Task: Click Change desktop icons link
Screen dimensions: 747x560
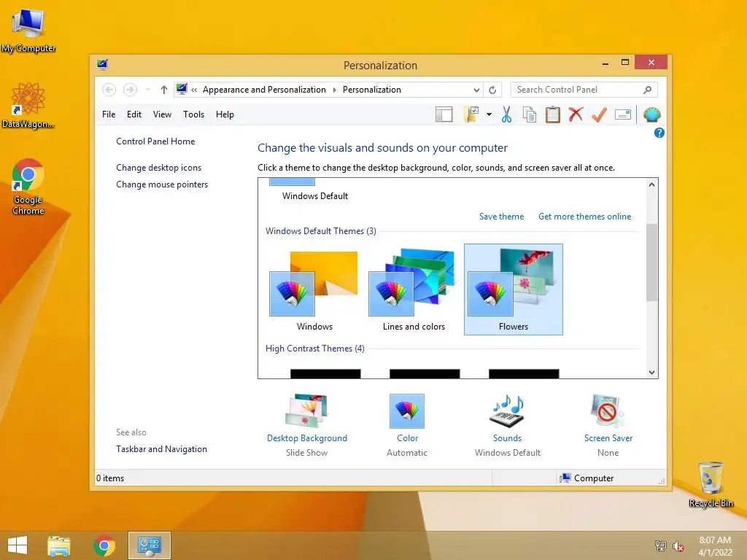Action: pos(158,168)
